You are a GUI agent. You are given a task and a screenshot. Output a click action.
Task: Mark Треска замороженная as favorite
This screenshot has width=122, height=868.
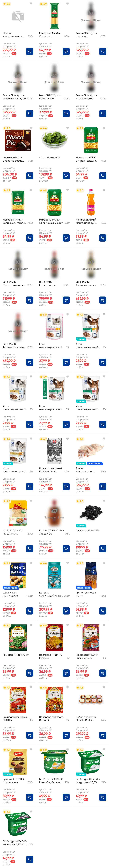tap(104, 439)
